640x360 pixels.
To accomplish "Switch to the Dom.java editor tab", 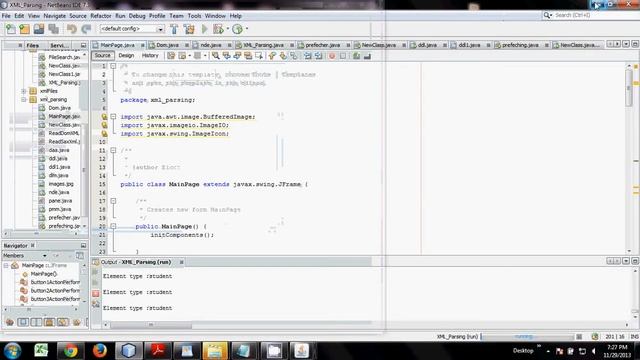I will tap(168, 45).
